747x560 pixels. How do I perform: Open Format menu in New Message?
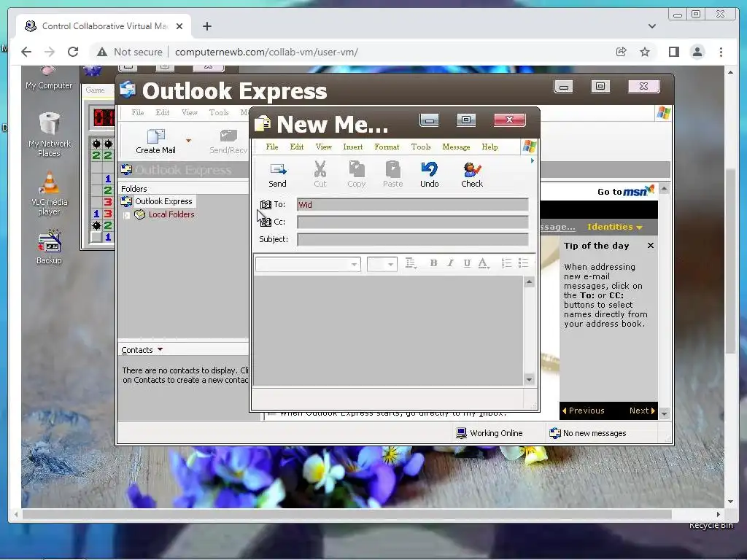point(387,147)
